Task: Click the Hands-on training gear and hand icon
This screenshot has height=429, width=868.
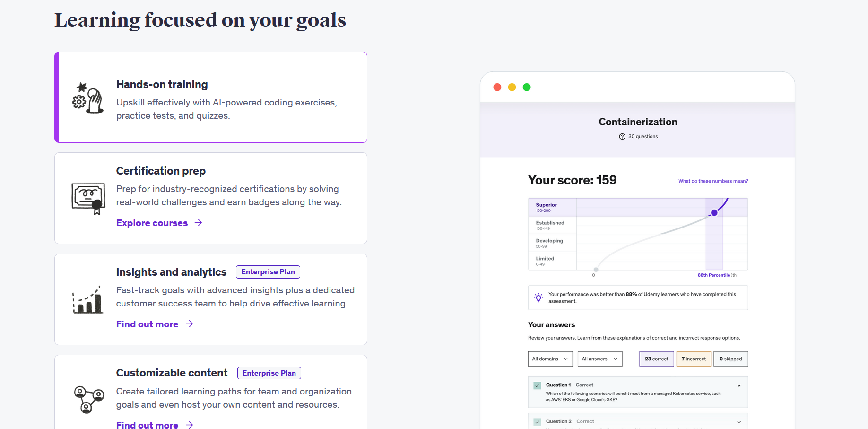Action: 88,98
